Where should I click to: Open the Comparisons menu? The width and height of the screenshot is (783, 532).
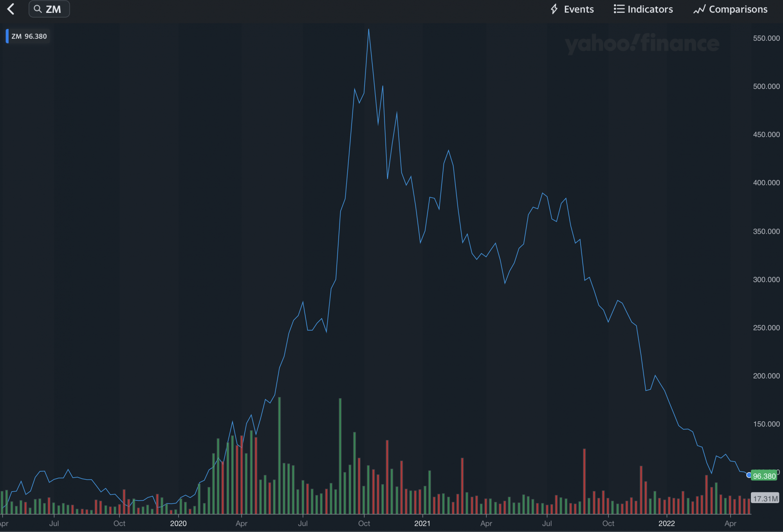731,9
